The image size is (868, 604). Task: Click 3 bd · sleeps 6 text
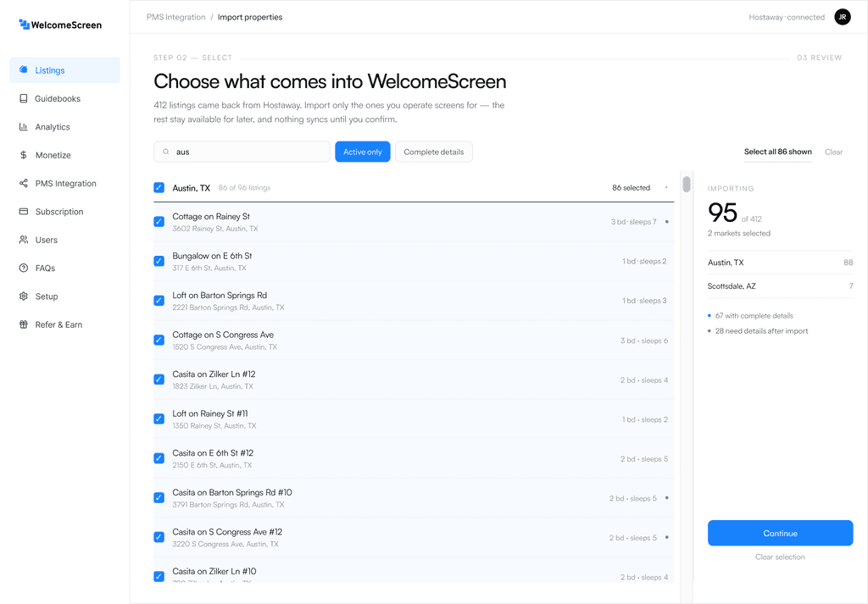coord(644,341)
